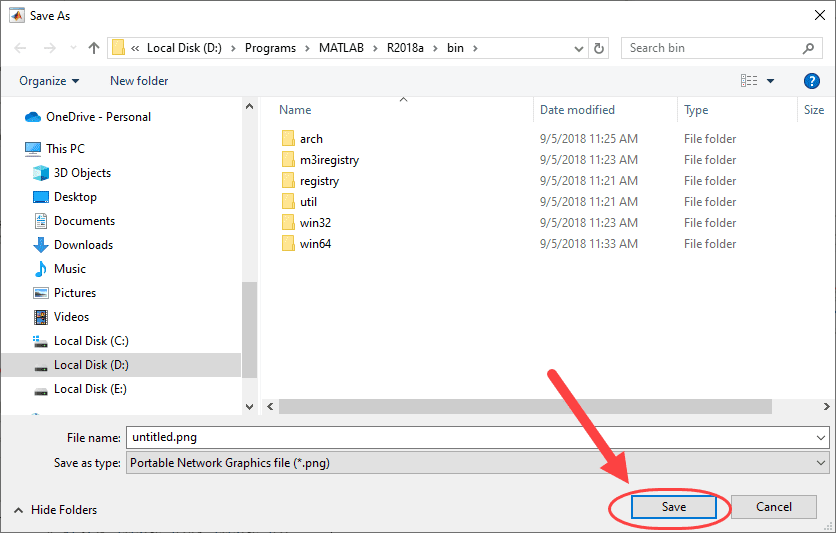Expand the chevron after bin breadcrumb
This screenshot has width=836, height=533.
pyautogui.click(x=475, y=49)
